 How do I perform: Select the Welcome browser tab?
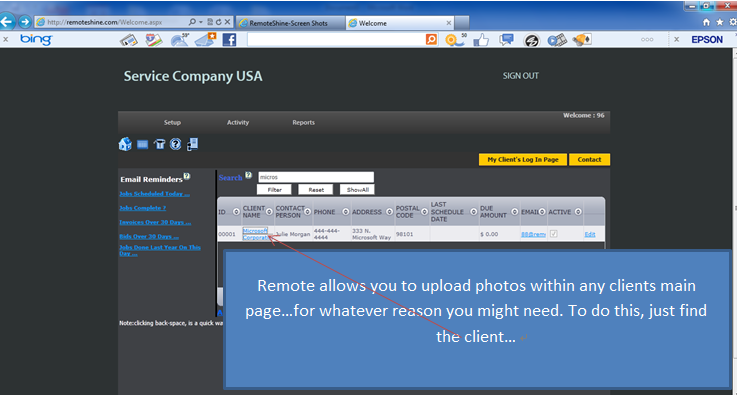click(400, 23)
